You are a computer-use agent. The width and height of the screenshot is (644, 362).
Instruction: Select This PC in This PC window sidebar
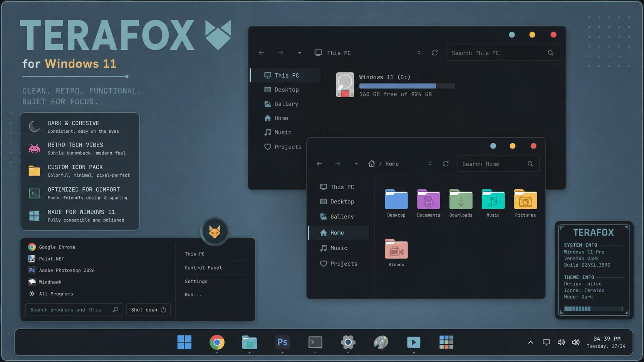(285, 75)
